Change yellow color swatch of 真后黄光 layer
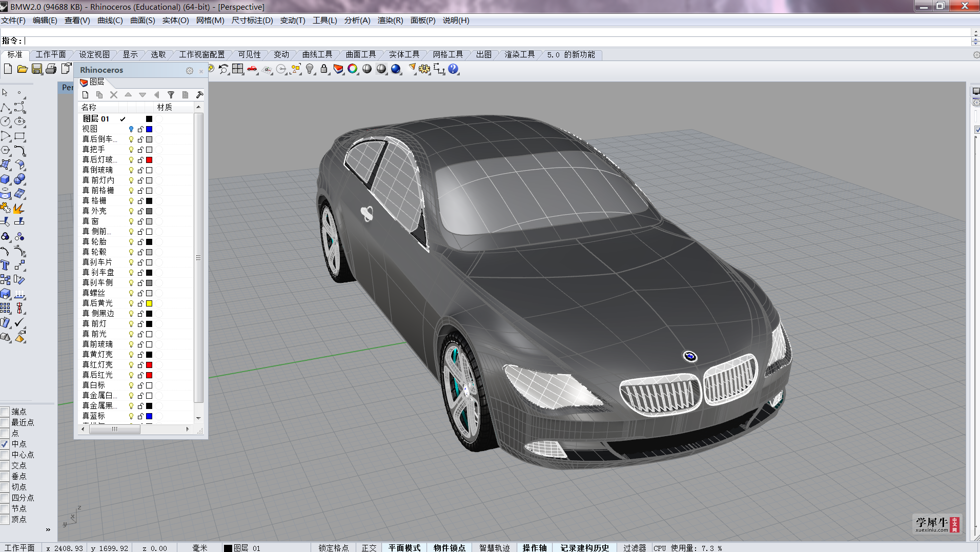The image size is (980, 552). click(x=149, y=303)
